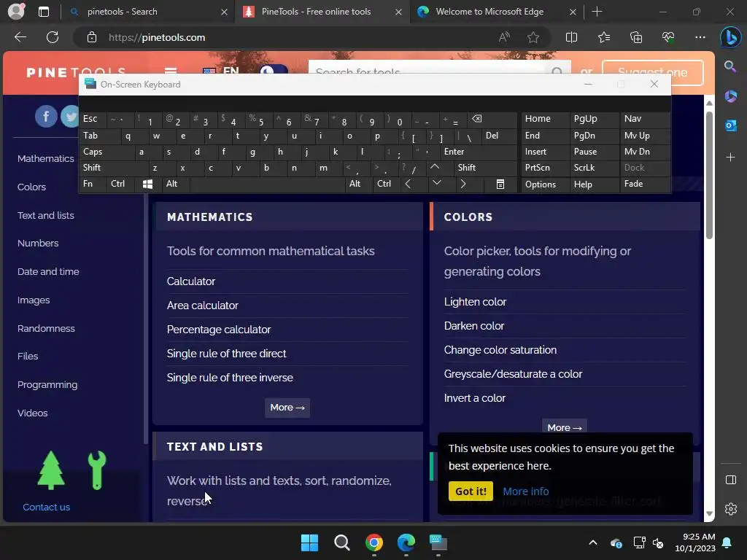Open Programming sidebar category

(x=47, y=385)
